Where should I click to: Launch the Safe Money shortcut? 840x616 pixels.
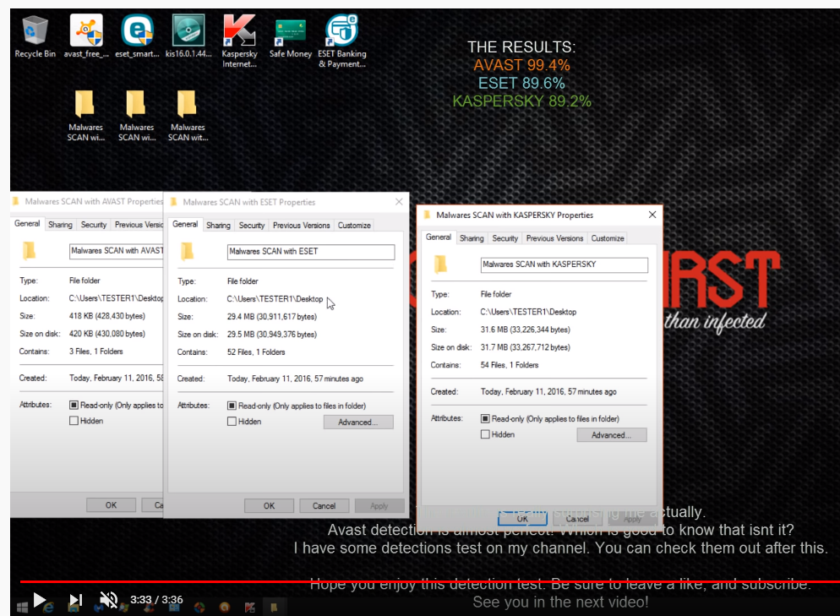coord(291,37)
